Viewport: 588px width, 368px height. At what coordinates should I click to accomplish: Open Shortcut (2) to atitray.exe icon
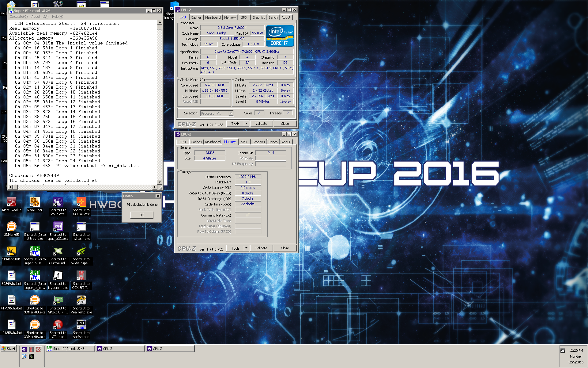click(35, 231)
